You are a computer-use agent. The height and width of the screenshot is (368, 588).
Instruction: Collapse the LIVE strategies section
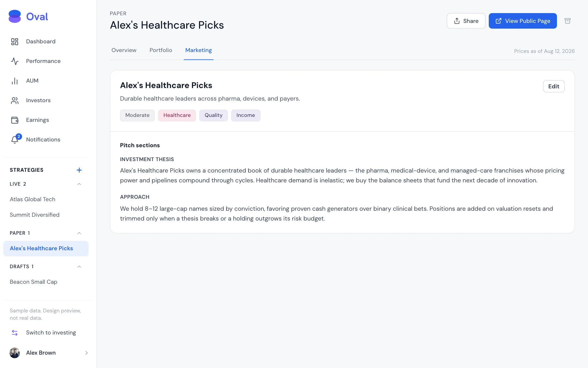[x=79, y=184]
